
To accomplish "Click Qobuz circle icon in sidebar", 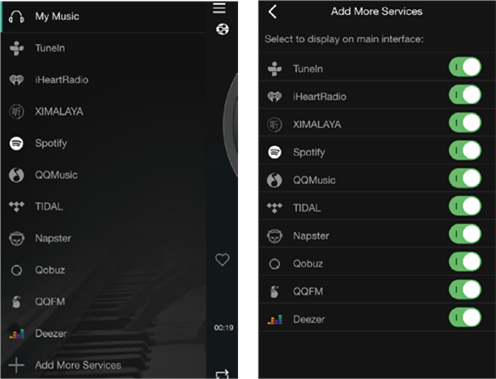I will (17, 270).
